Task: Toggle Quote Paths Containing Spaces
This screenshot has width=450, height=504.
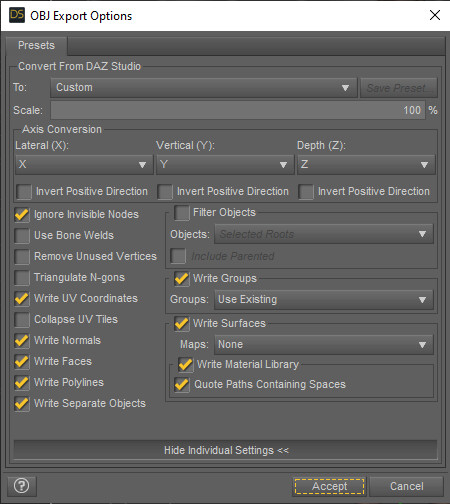Action: 182,384
